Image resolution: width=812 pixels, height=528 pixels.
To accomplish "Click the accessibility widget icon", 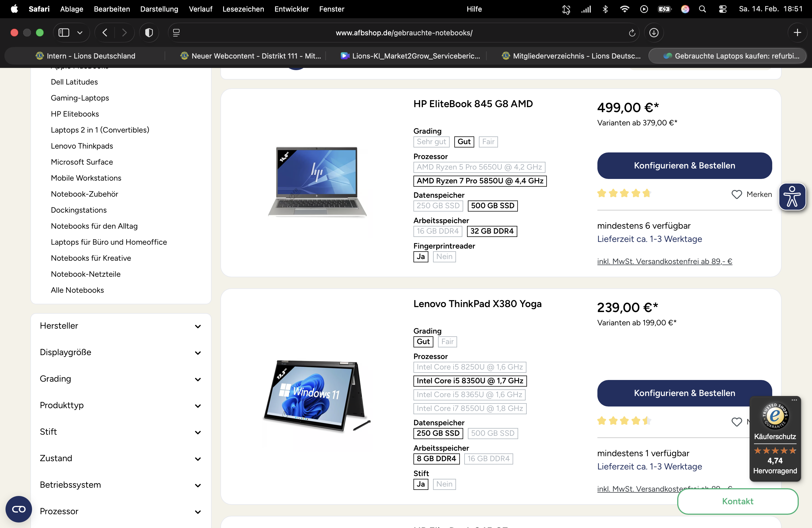I will pos(792,197).
